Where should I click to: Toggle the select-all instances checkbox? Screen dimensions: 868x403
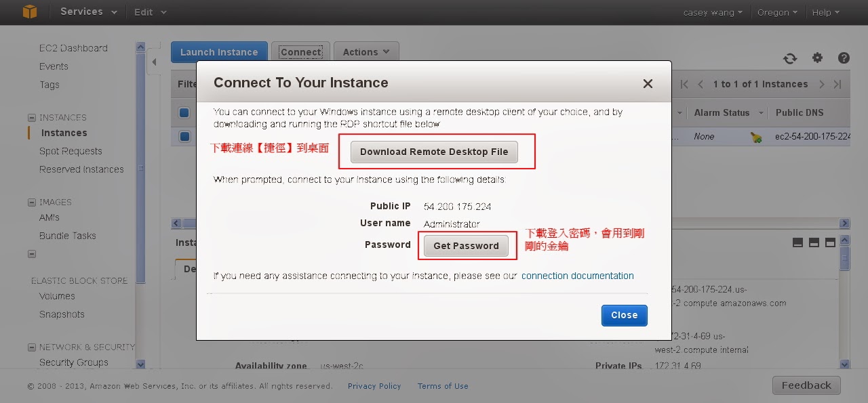(x=184, y=112)
